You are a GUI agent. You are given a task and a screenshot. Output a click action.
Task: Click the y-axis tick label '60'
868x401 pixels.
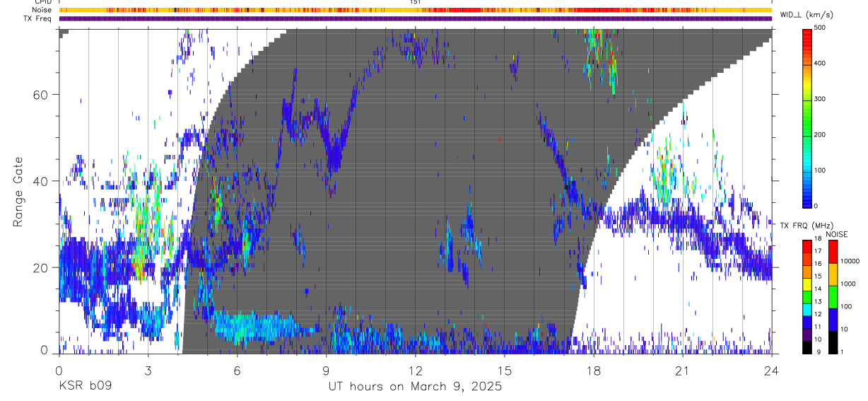pyautogui.click(x=40, y=94)
